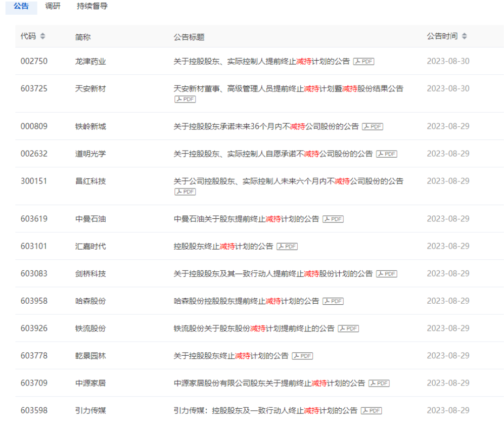
Task: Open PDF icon for 剑桥科技 announcement
Action: pos(387,274)
